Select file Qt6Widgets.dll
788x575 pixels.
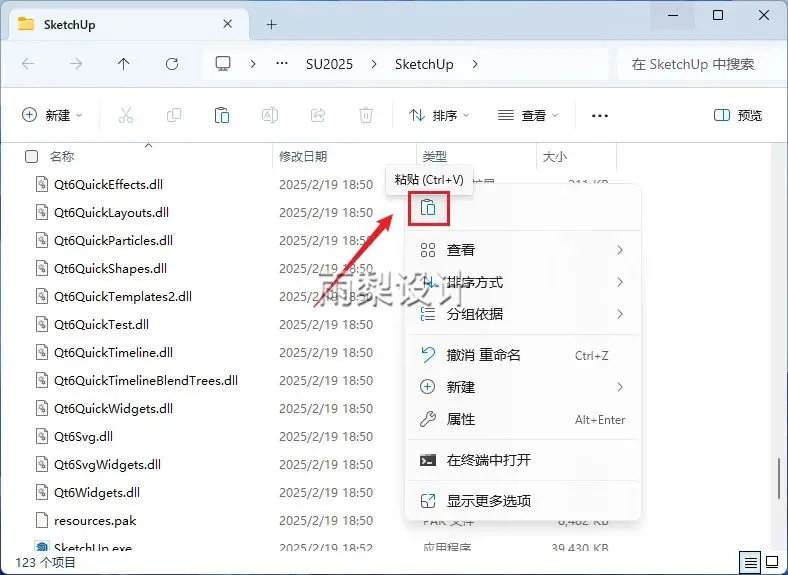pos(96,492)
